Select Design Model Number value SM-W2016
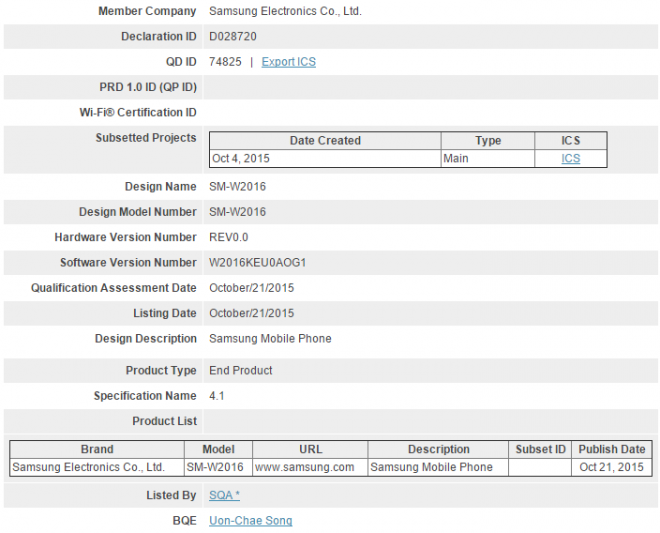The width and height of the screenshot is (660, 533). pyautogui.click(x=237, y=212)
